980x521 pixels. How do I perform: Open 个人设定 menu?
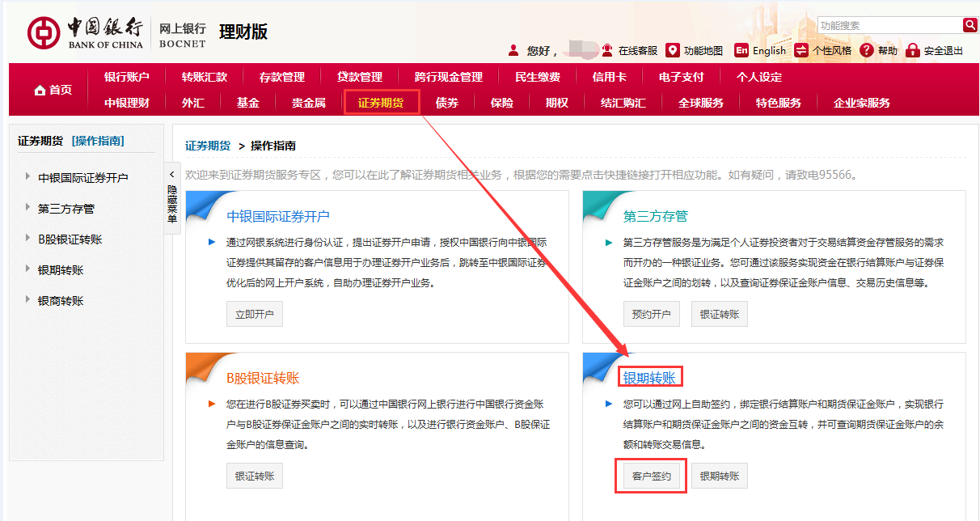[759, 77]
